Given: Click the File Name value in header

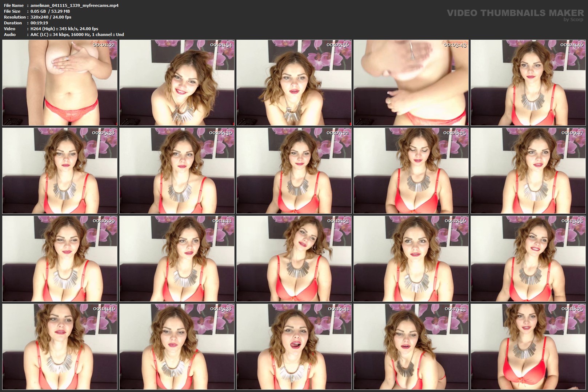Looking at the screenshot, I should pos(74,5).
